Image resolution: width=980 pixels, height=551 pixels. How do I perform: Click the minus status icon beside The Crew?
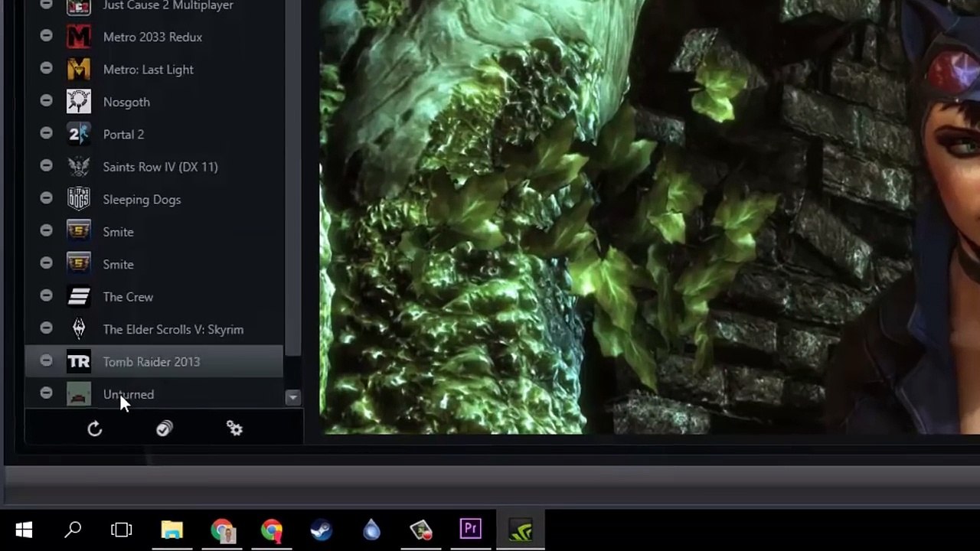coord(46,295)
